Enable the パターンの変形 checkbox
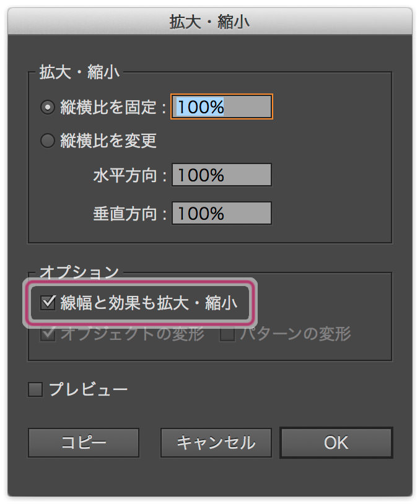420x504 pixels. point(227,334)
